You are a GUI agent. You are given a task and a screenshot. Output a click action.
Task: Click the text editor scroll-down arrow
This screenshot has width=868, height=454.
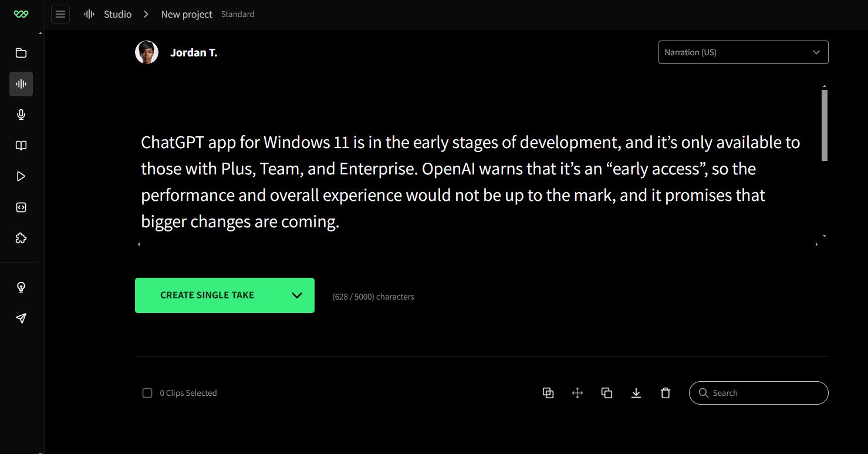pos(825,236)
